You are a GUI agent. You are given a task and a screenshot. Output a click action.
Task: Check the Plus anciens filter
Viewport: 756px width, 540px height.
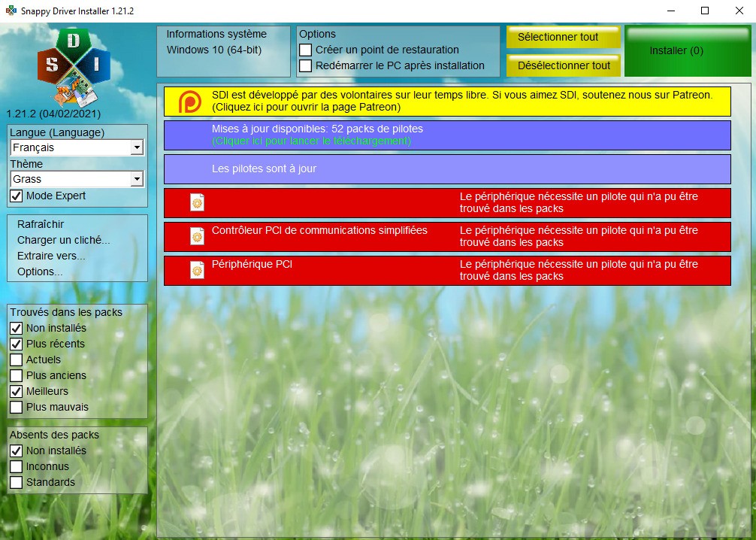(17, 375)
